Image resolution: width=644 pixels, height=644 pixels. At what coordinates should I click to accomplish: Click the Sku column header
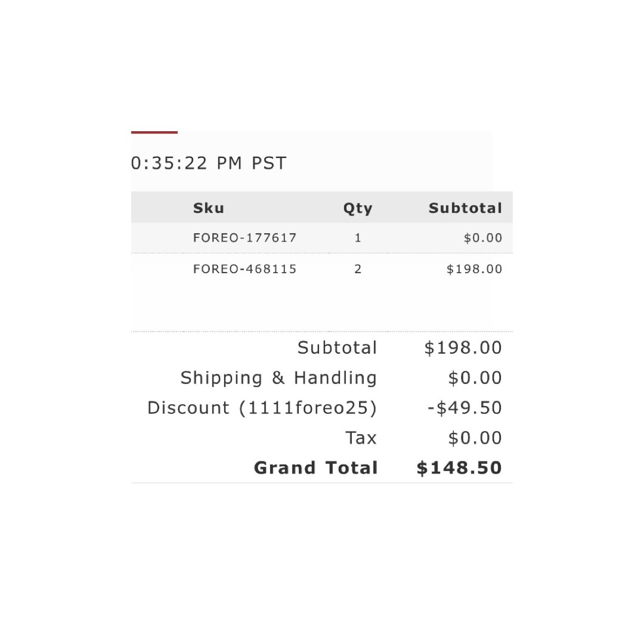209,208
